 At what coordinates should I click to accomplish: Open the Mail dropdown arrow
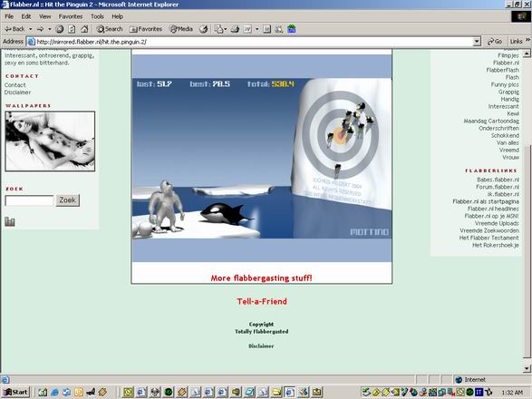[x=226, y=29]
